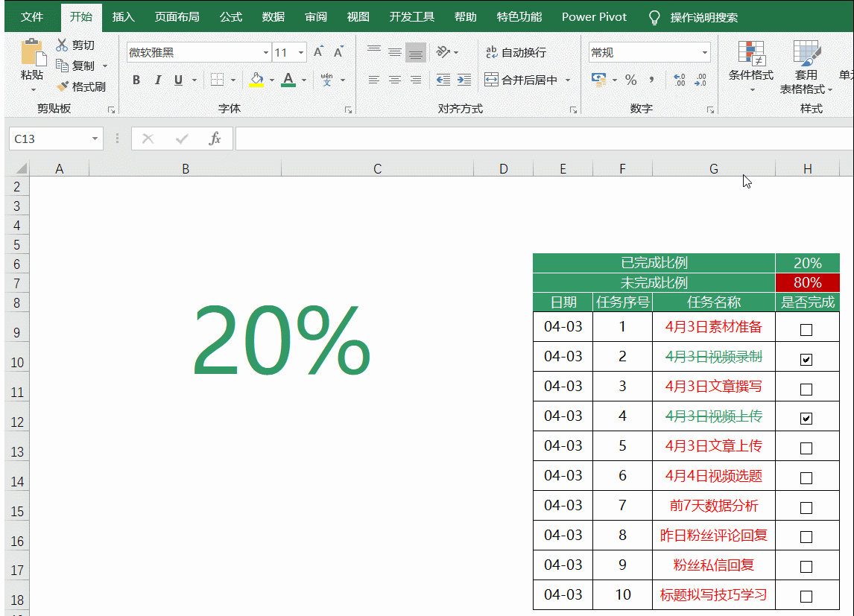Screen dimensions: 854x616
Task: Click the accounting number format icon
Action: tap(598, 80)
